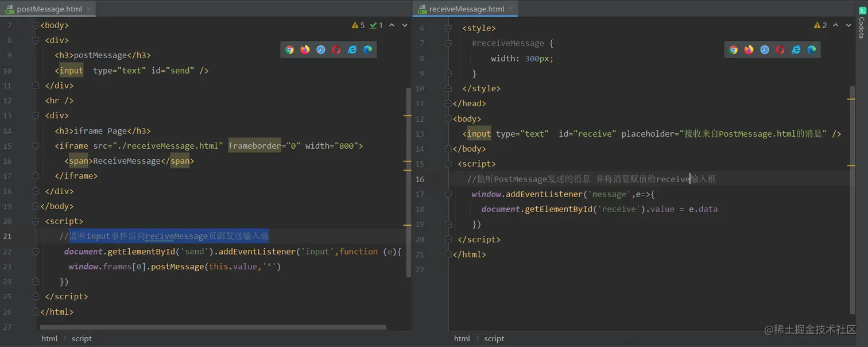Collapse the addEventListener function on line 22

36,252
